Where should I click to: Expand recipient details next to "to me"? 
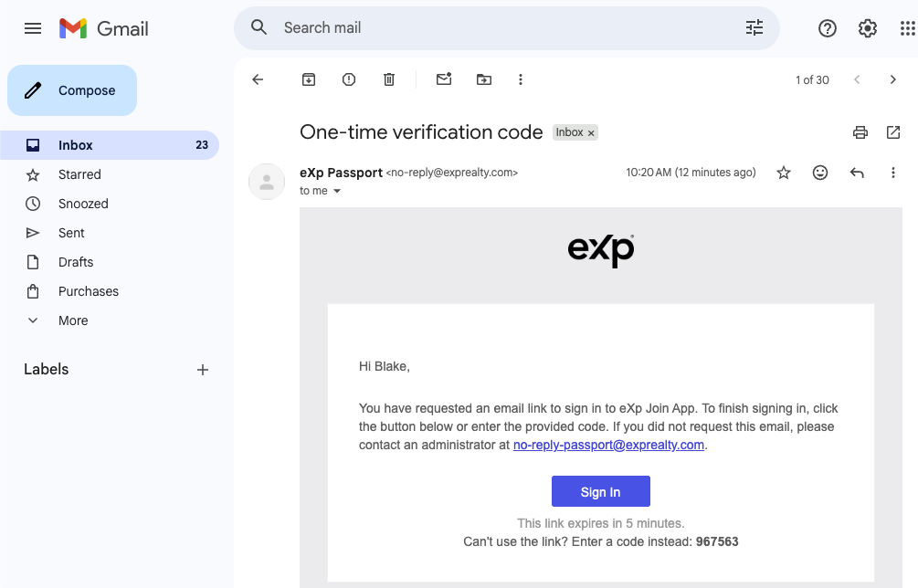tap(337, 192)
